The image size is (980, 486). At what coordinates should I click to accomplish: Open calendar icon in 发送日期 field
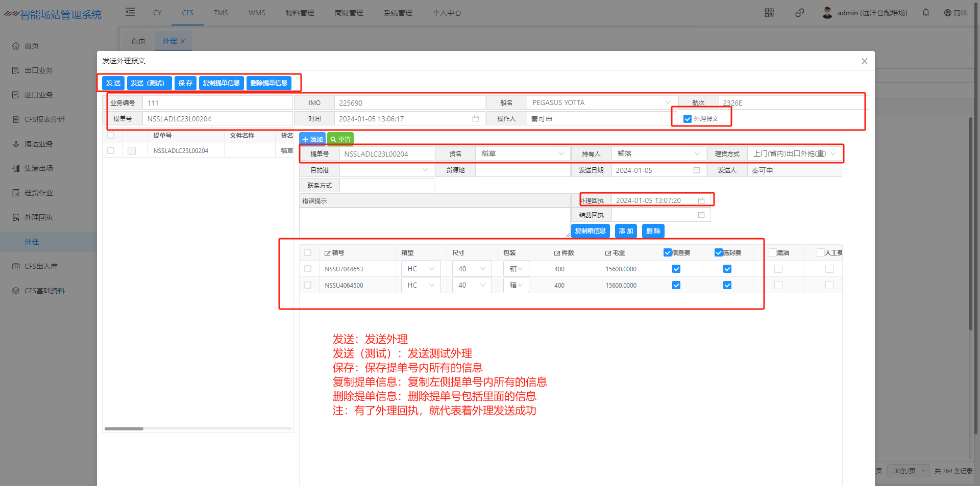pyautogui.click(x=696, y=170)
